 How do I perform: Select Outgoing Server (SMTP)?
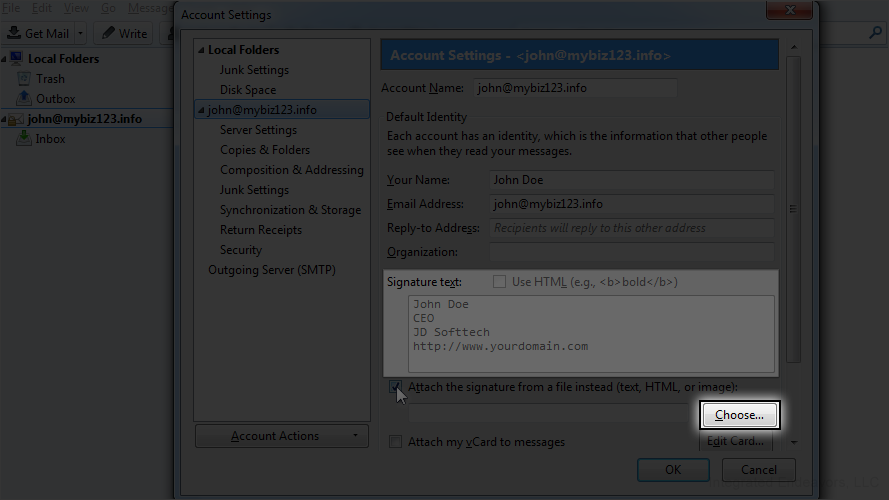coord(272,270)
